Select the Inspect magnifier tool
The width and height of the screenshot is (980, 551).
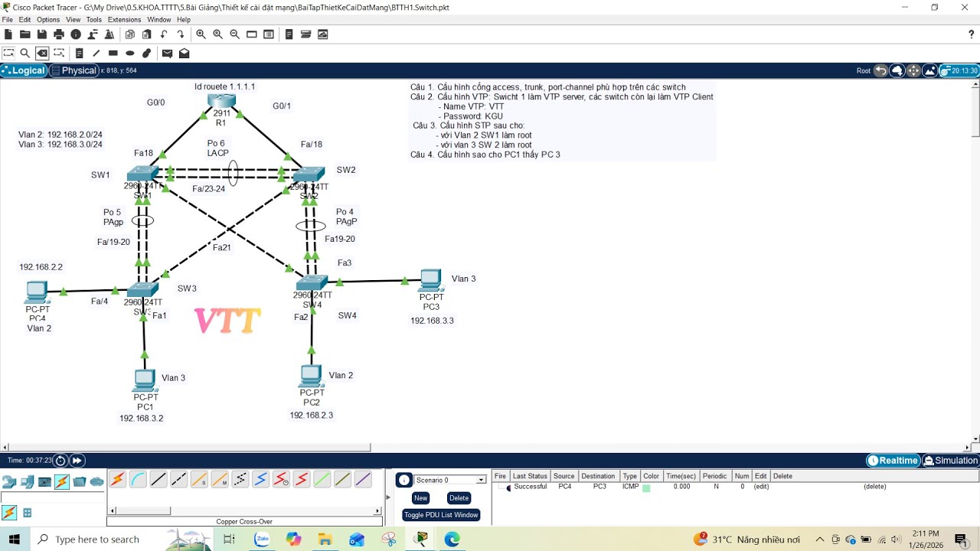click(25, 54)
